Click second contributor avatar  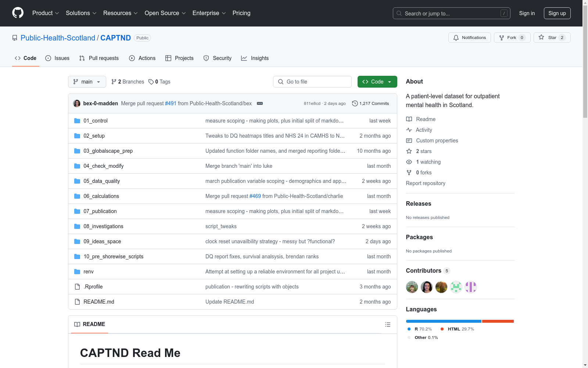coord(427,287)
